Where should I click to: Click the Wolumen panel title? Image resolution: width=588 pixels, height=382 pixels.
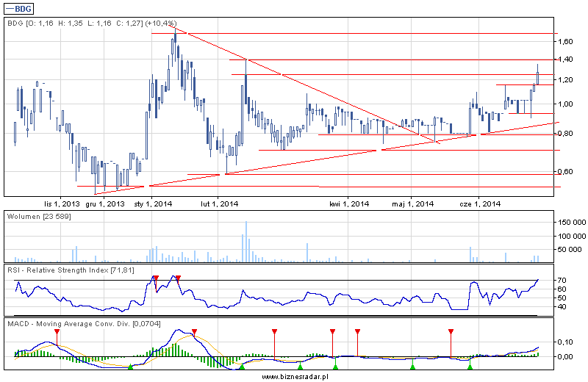click(38, 217)
